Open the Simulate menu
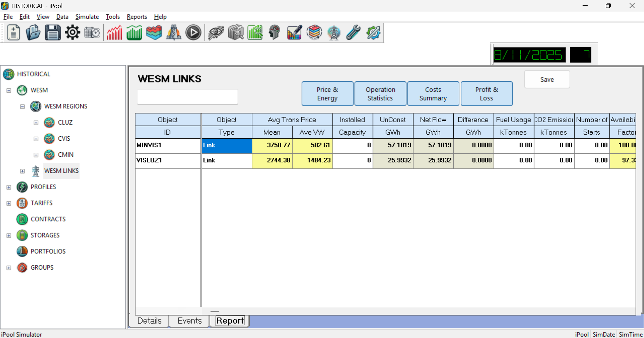Image resolution: width=644 pixels, height=338 pixels. (x=87, y=17)
